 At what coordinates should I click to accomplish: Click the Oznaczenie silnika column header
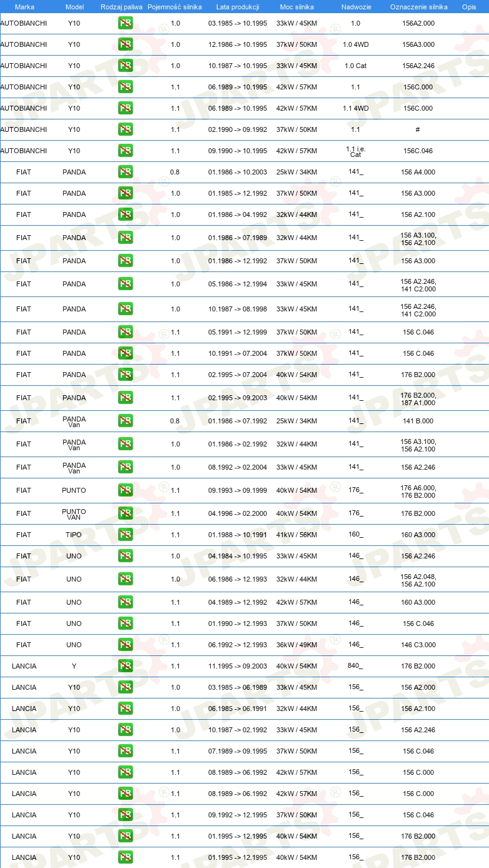click(x=418, y=7)
